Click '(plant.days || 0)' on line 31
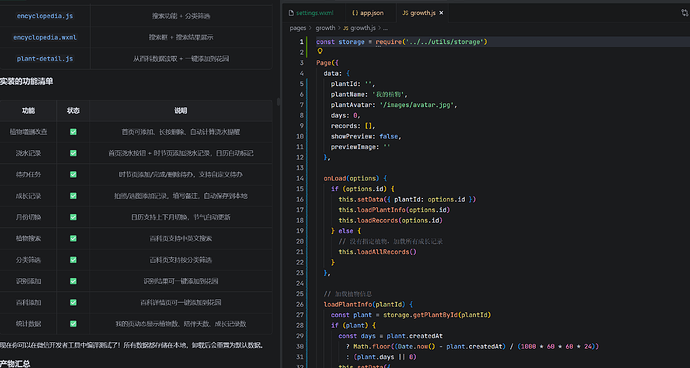690x368 pixels. (x=385, y=357)
